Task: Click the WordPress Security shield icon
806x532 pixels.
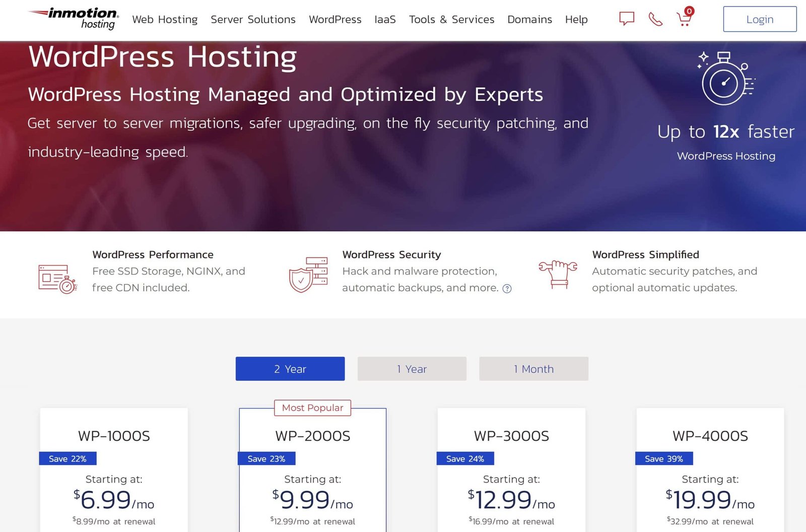Action: click(308, 275)
